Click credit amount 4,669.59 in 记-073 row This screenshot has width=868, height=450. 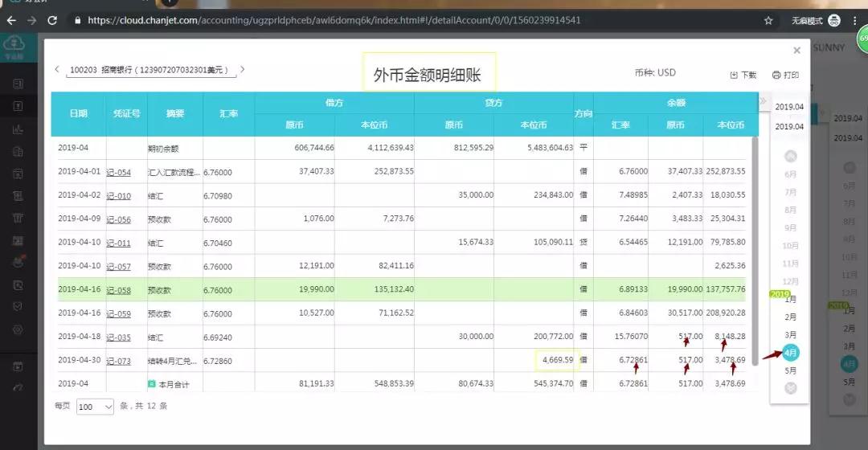pyautogui.click(x=558, y=360)
